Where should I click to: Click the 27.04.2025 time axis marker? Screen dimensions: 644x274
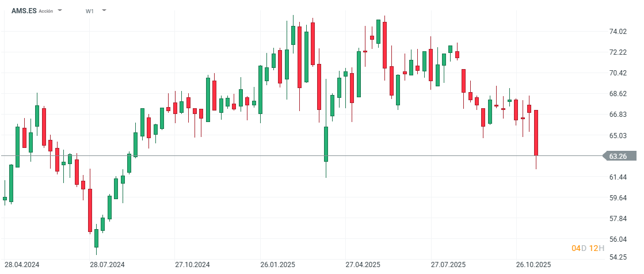[363, 265]
